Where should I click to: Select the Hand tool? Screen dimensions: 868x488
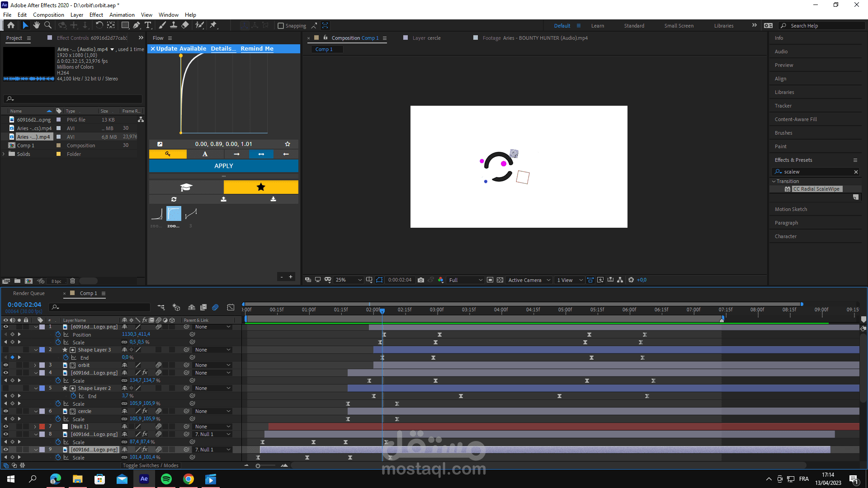click(37, 25)
